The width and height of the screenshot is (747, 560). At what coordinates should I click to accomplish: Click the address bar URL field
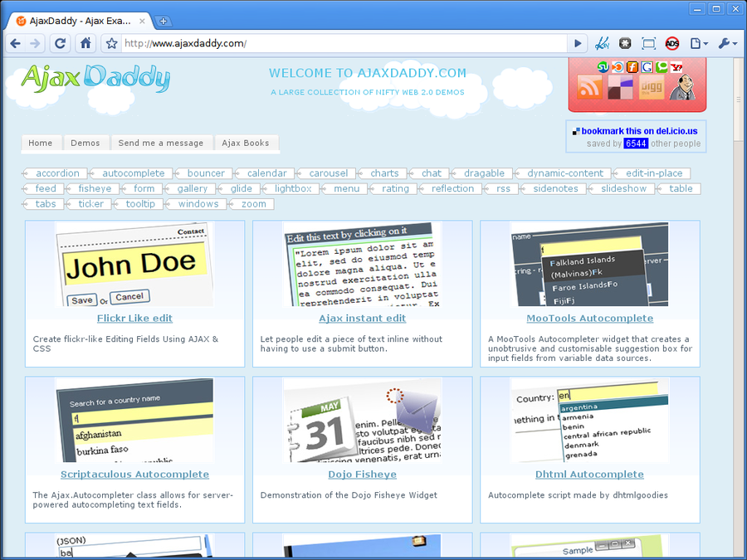(344, 44)
